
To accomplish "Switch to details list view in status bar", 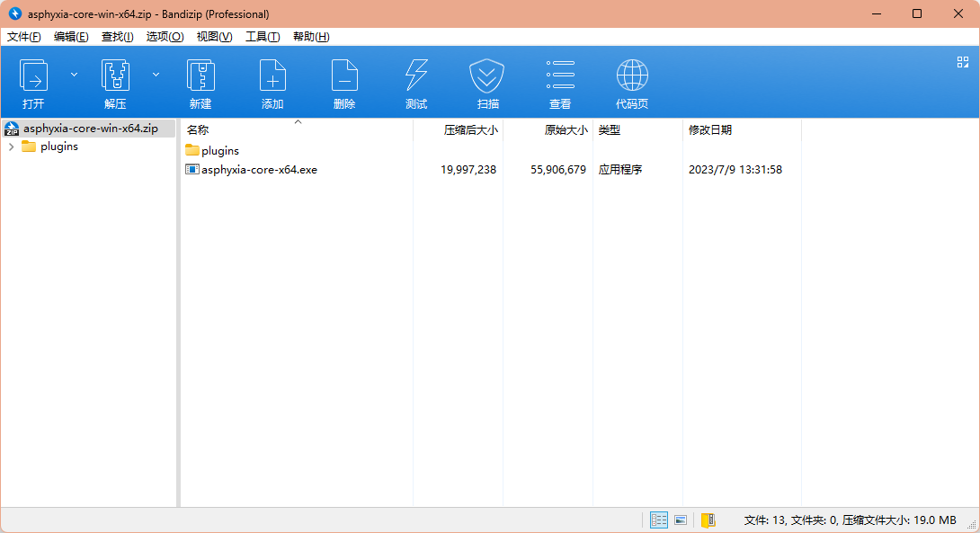I will 659,520.
